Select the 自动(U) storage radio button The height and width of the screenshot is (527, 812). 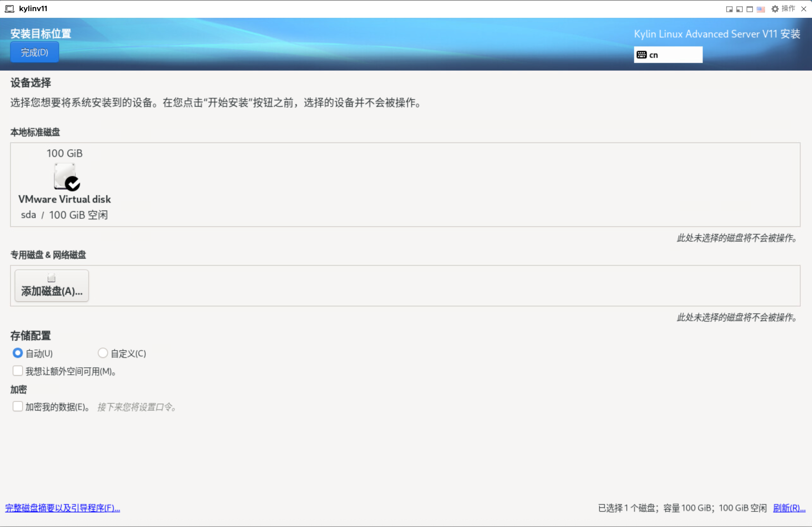18,353
